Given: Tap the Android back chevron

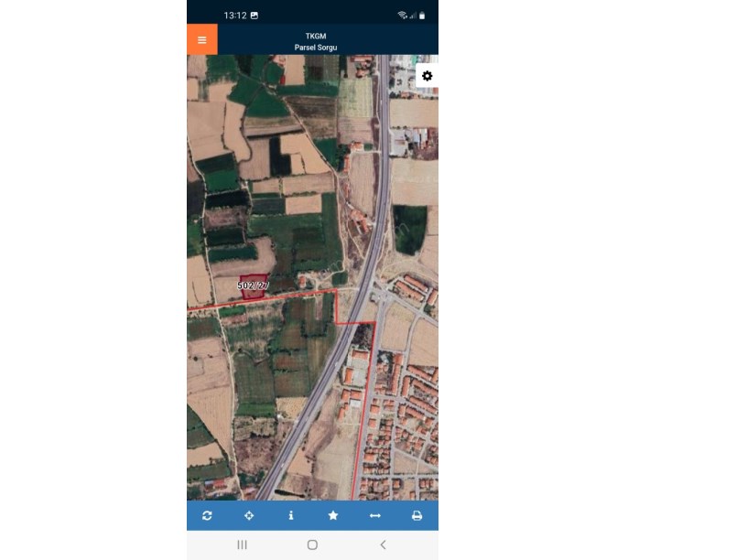Looking at the screenshot, I should point(383,544).
